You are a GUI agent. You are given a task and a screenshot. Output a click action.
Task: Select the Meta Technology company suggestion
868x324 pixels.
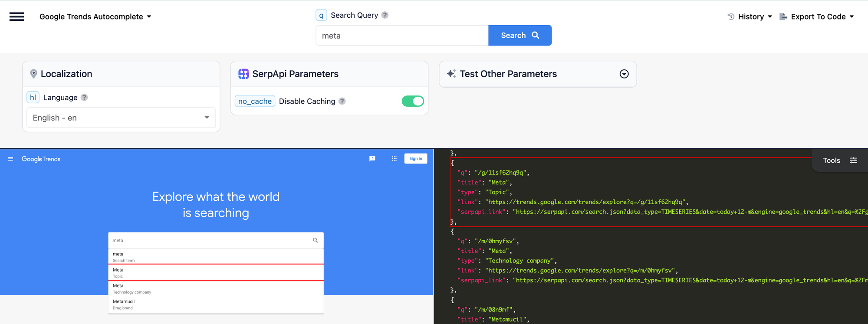[216, 288]
